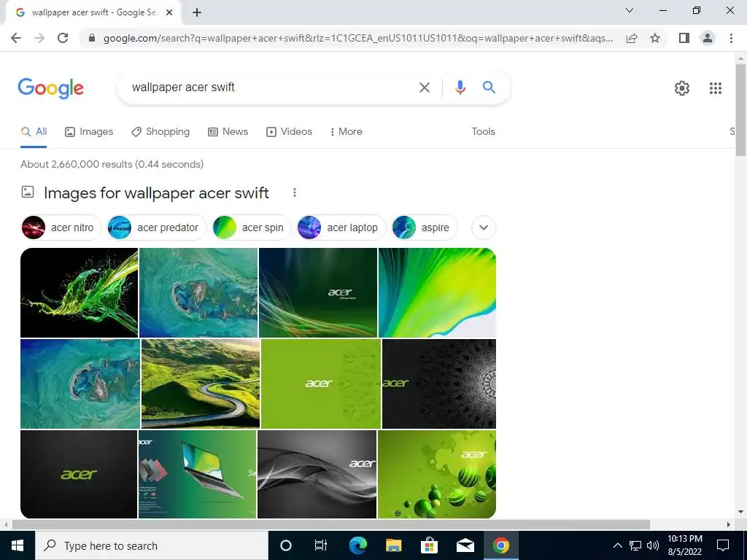This screenshot has width=747, height=560.
Task: Click the network tray icon
Action: [635, 545]
